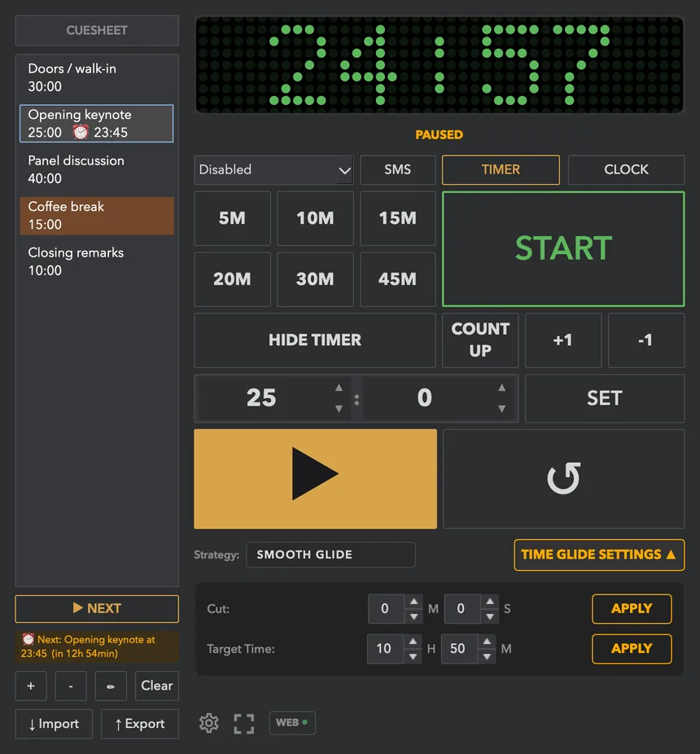Increase Target Time hours with up arrow
The height and width of the screenshot is (754, 700).
coord(413,642)
